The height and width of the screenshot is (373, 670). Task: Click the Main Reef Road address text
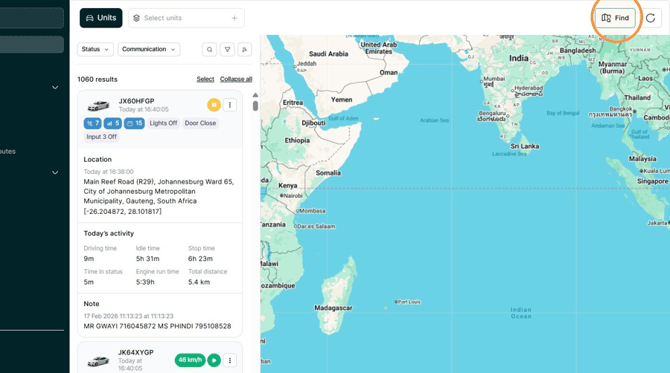tap(159, 191)
